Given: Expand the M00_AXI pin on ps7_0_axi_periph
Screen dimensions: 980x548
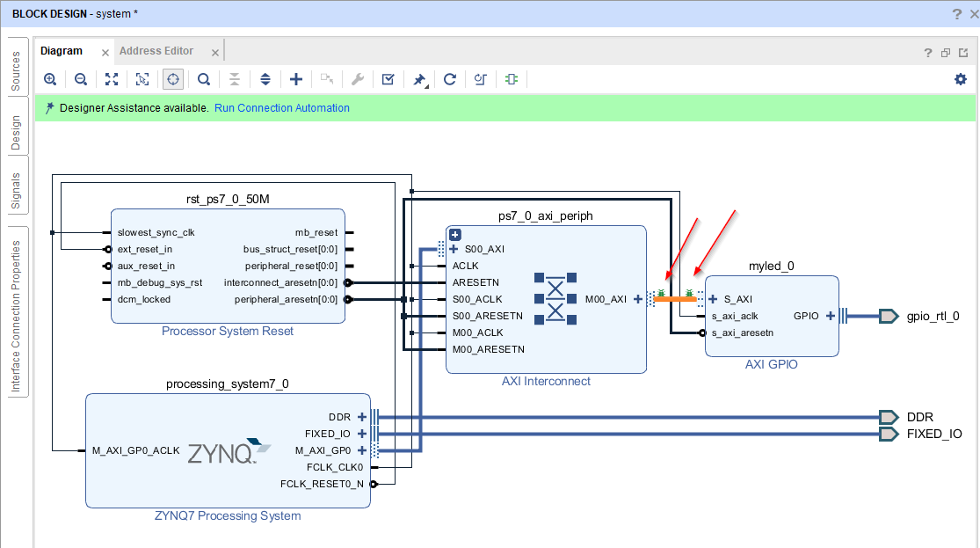Looking at the screenshot, I should coord(638,299).
